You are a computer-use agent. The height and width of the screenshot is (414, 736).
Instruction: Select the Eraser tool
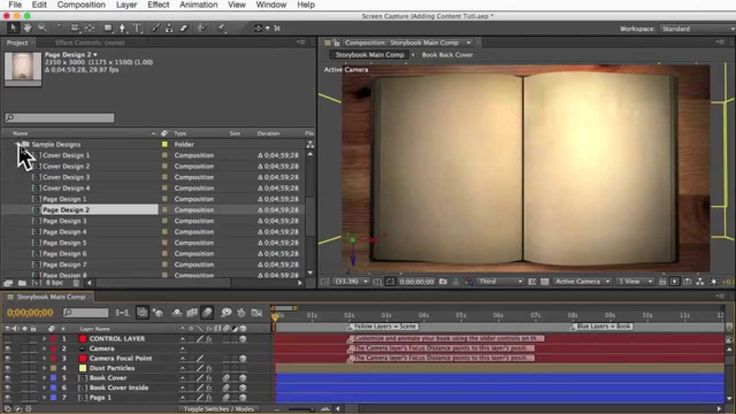tap(184, 28)
